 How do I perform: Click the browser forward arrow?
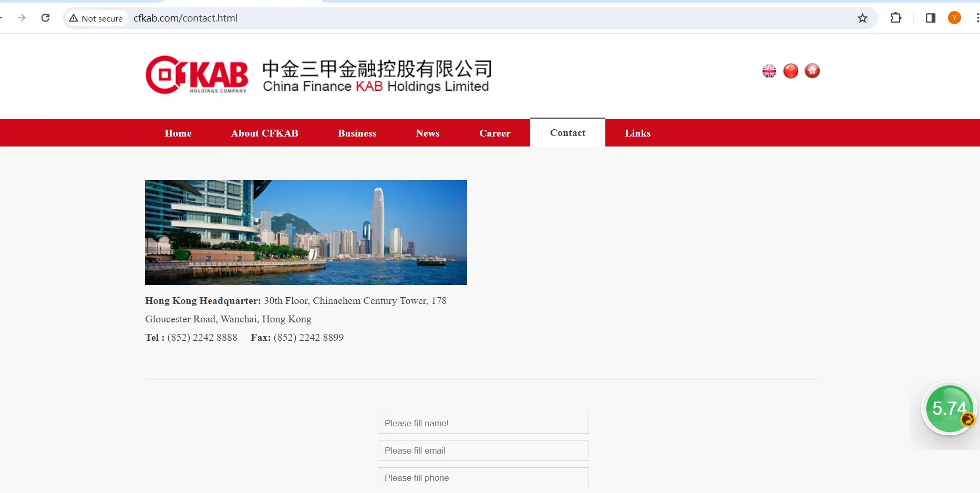pos(22,18)
